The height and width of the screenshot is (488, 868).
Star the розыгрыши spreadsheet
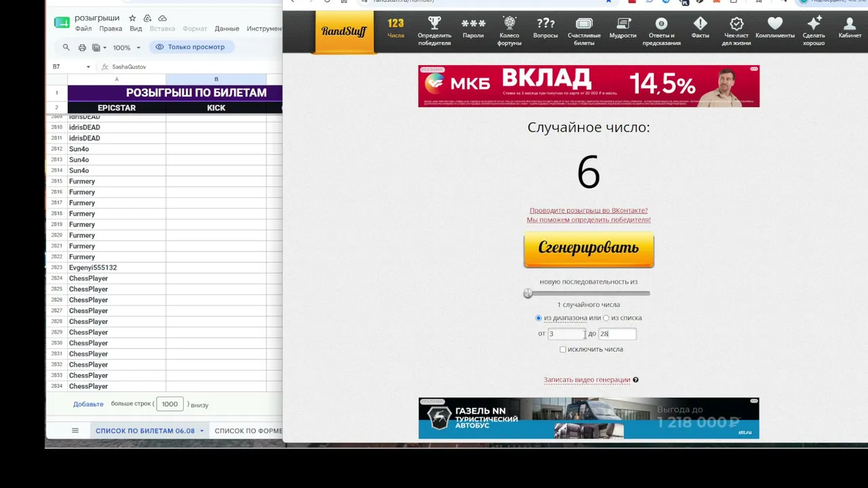132,18
